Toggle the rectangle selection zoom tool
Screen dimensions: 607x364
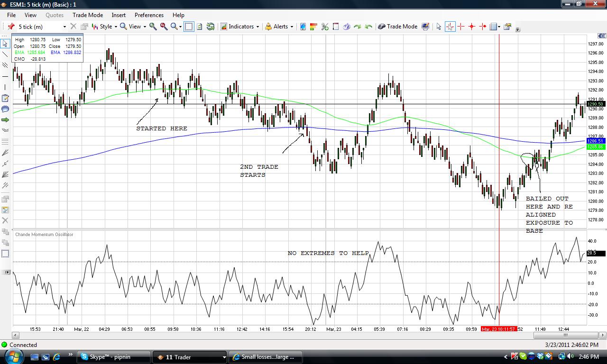(189, 27)
